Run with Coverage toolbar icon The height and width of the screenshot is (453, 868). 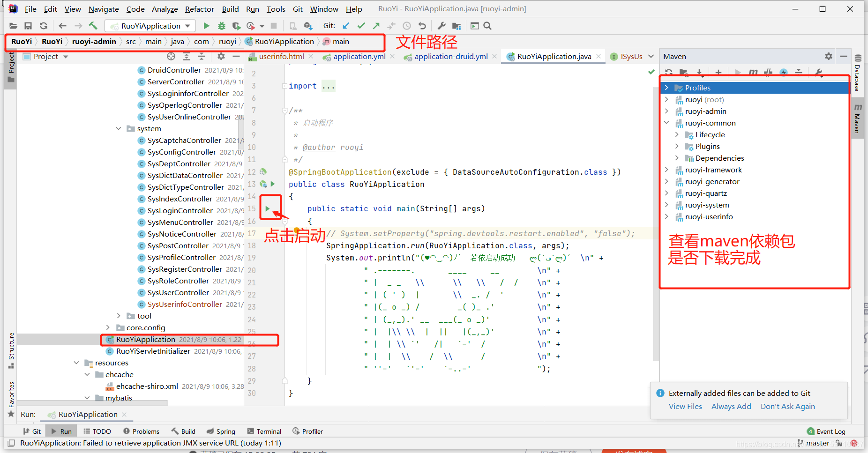236,26
